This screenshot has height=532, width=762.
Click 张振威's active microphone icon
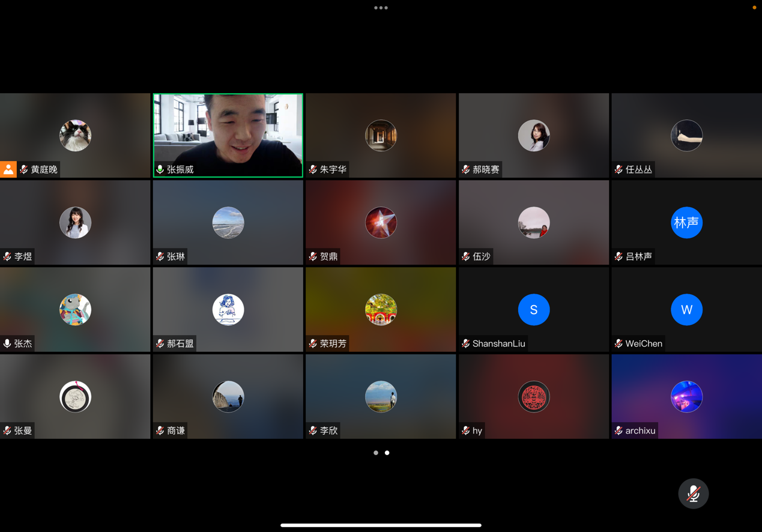[x=160, y=170]
